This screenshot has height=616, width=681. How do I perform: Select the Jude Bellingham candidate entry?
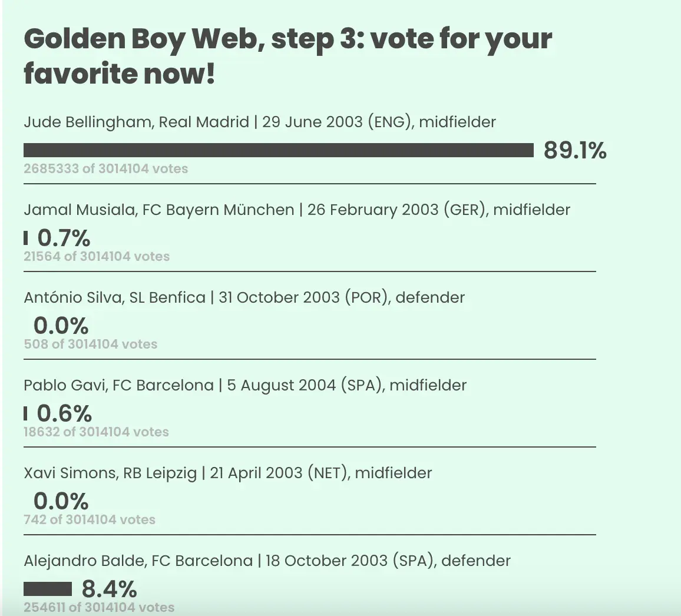(260, 122)
